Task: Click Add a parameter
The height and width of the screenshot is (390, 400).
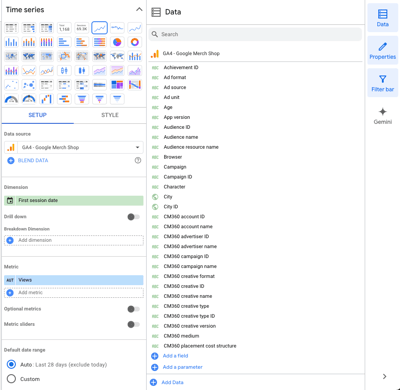Action: coord(177,367)
